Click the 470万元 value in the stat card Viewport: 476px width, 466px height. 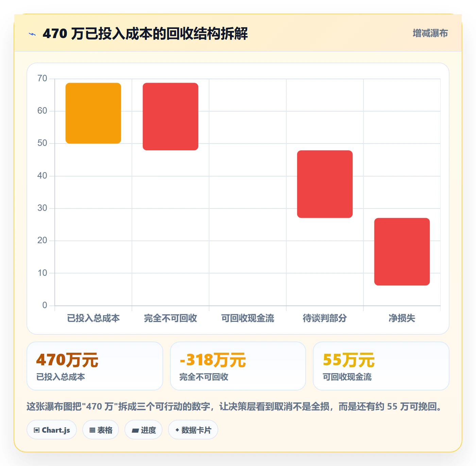tap(67, 360)
